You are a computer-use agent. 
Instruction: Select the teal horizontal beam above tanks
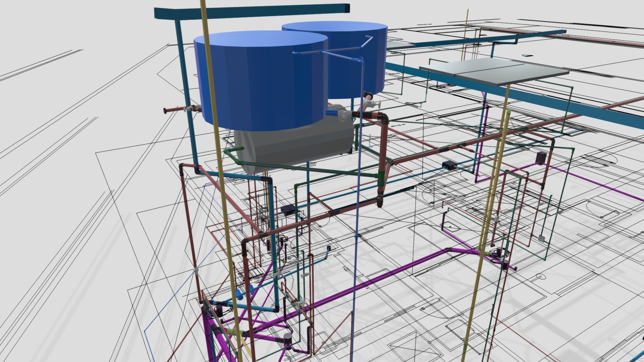coord(252,11)
